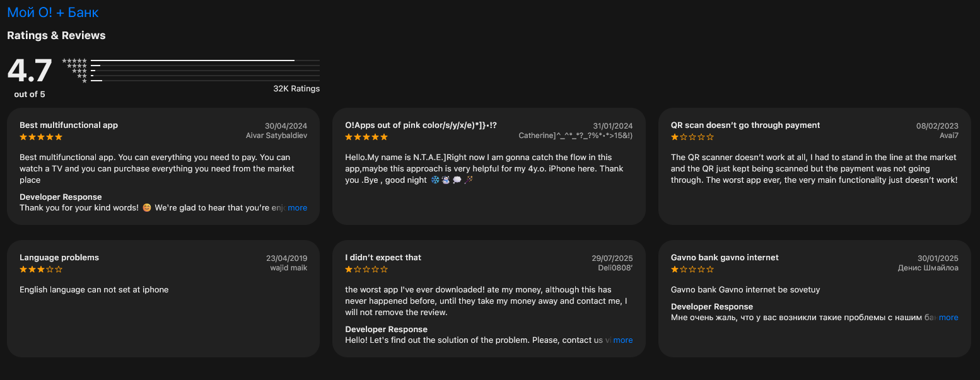Click the one-star rating on the QR scan review
Viewport: 980px width, 380px height.
(x=692, y=137)
